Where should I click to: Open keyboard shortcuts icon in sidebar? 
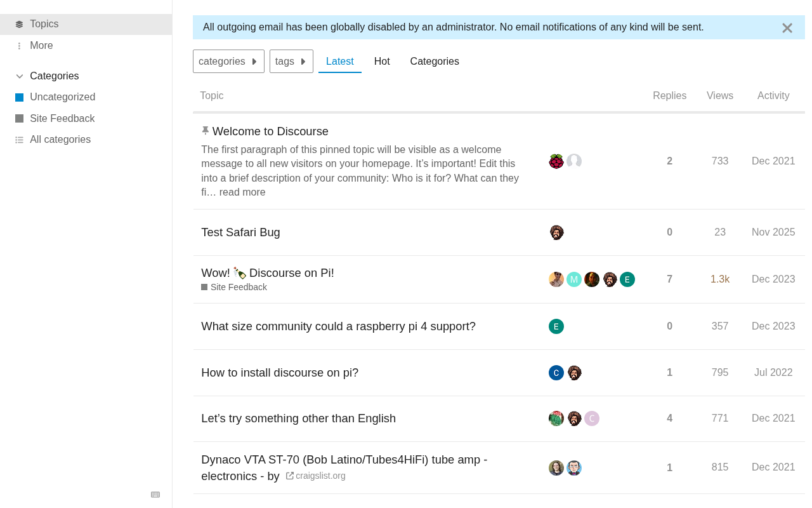(x=155, y=495)
